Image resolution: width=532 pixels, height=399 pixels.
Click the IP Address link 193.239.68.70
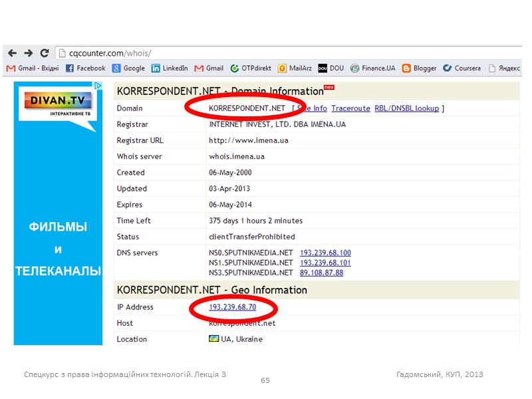pos(232,307)
